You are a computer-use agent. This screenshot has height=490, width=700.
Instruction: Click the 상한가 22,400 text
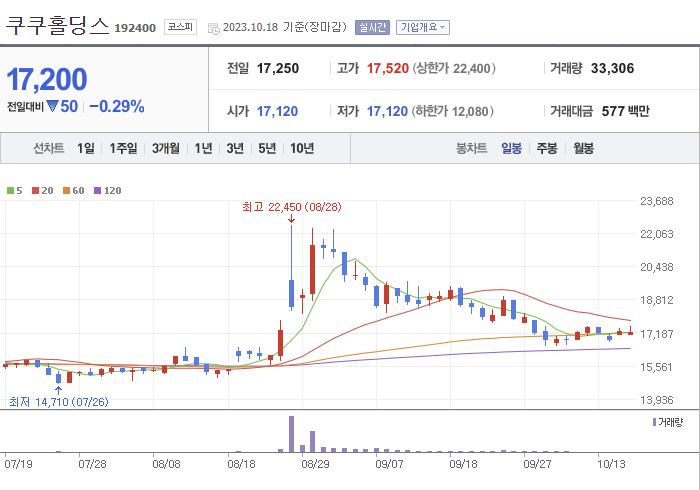pyautogui.click(x=454, y=68)
